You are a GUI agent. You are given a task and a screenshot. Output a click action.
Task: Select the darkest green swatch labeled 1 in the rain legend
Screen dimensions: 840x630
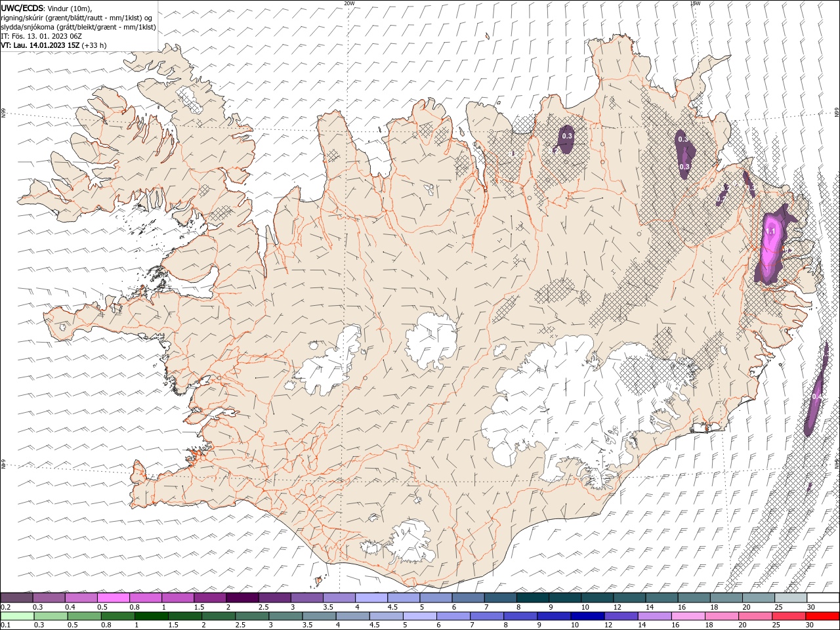pos(151,616)
